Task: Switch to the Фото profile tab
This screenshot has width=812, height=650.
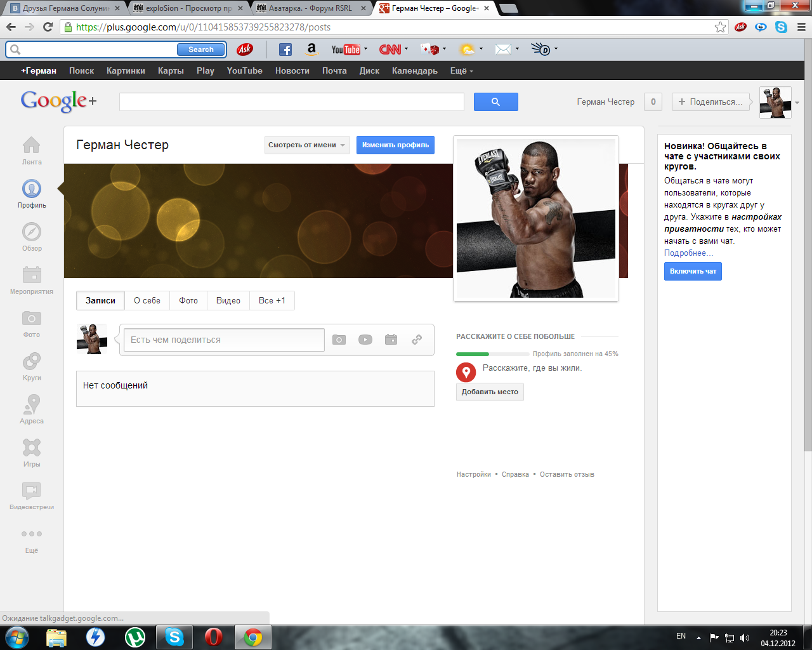Action: 188,300
